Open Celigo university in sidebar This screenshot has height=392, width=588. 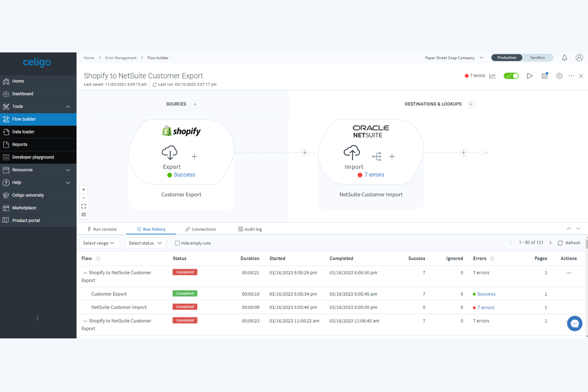coord(38,195)
